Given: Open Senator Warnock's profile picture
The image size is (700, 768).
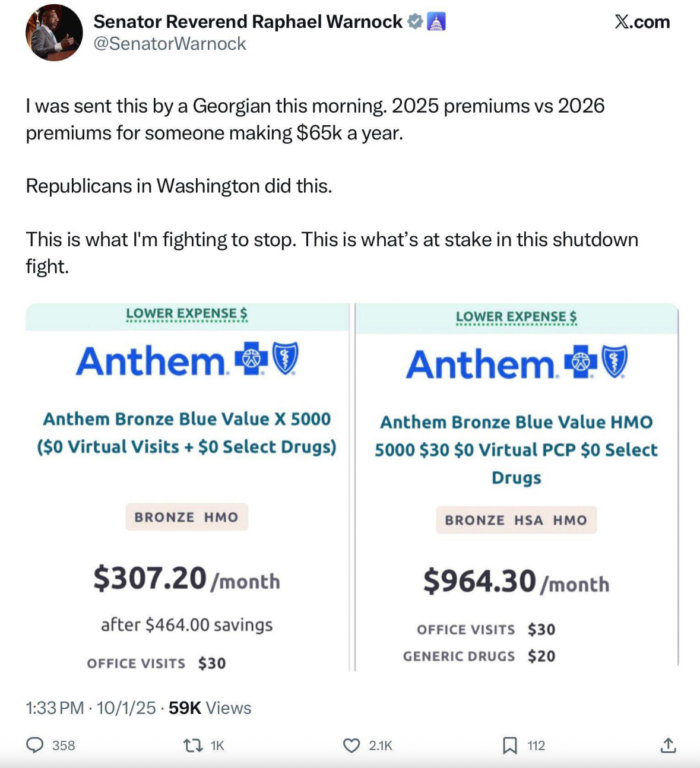Looking at the screenshot, I should [54, 33].
